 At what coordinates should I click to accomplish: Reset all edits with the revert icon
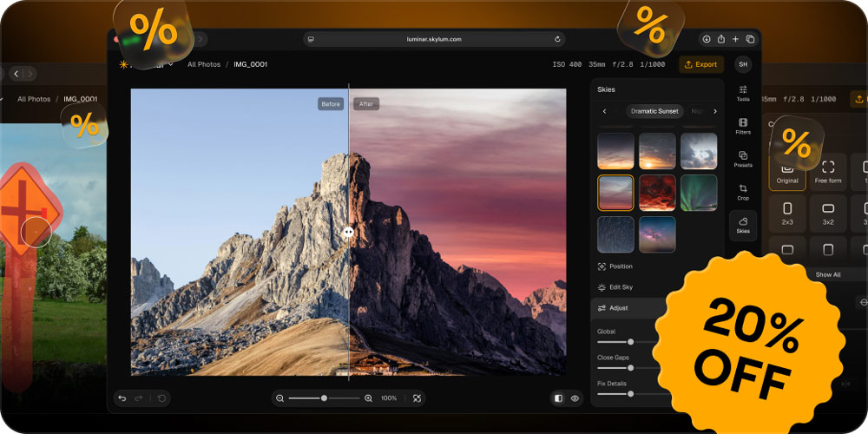click(161, 398)
